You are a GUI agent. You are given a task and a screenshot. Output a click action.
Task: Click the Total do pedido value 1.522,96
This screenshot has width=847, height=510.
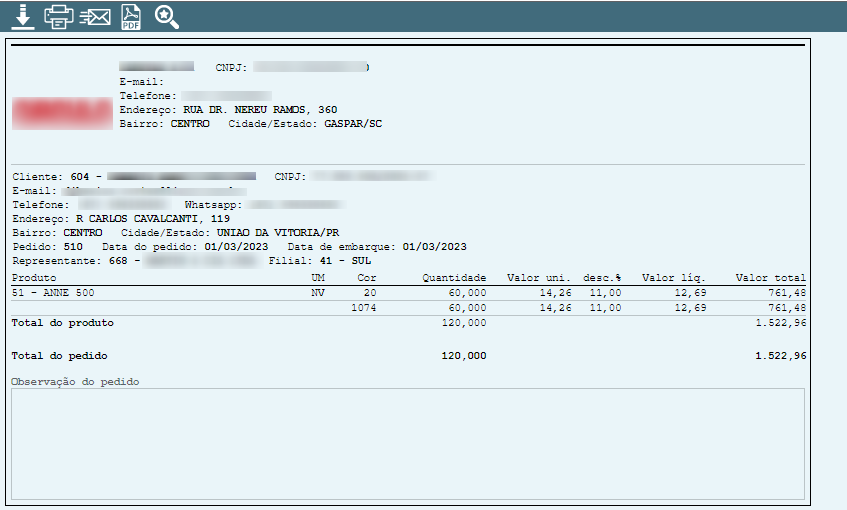[781, 356]
